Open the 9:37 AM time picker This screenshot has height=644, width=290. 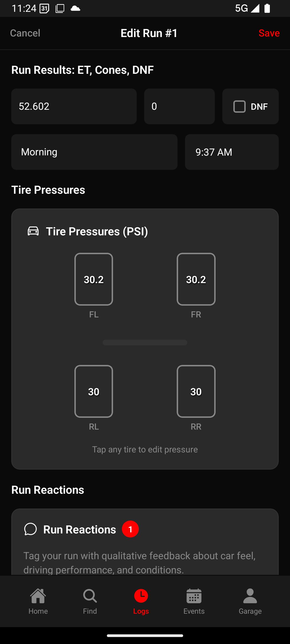point(232,152)
